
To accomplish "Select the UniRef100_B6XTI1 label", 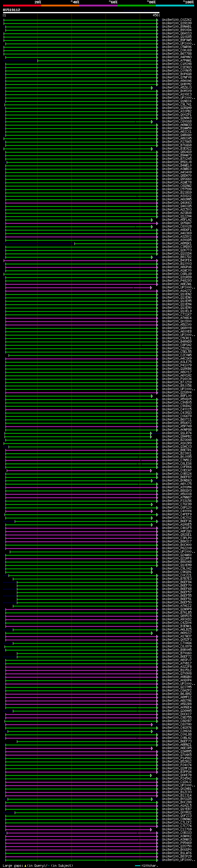I will (177, 419).
